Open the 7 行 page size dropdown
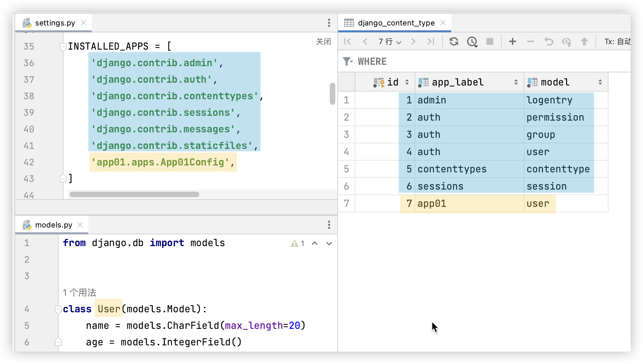The height and width of the screenshot is (364, 643). pyautogui.click(x=390, y=42)
